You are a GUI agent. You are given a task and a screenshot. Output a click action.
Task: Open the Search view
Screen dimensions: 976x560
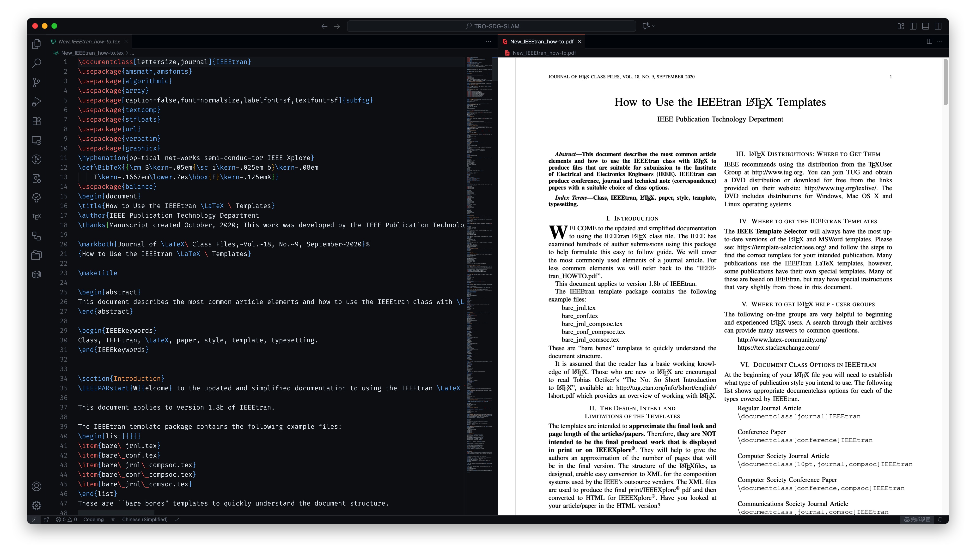[37, 63]
